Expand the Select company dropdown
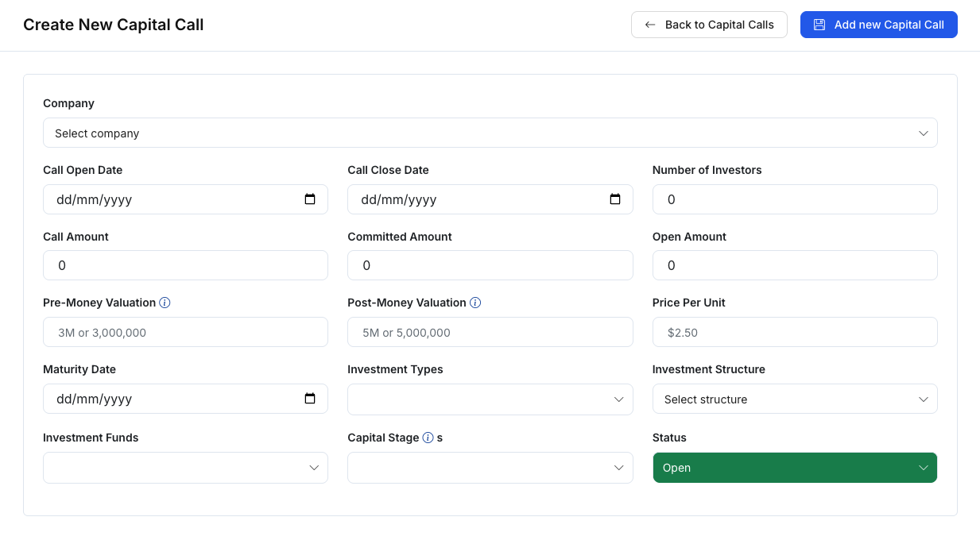The height and width of the screenshot is (540, 980). click(x=490, y=133)
